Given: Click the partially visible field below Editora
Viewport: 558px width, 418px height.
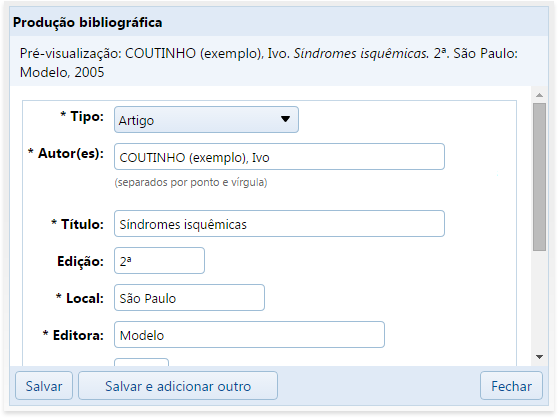Looking at the screenshot, I should pos(141,362).
